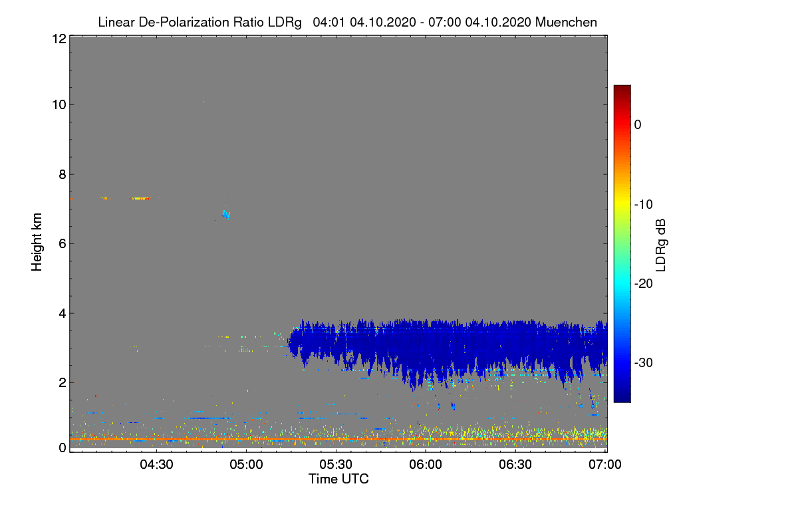Click the 'Time UTC' x-axis label
798x532 pixels.
click(x=338, y=478)
